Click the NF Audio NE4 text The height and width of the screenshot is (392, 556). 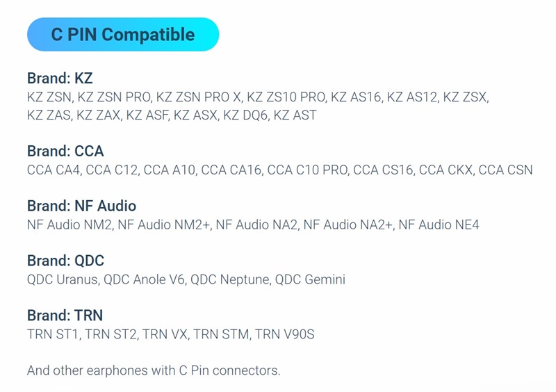(x=439, y=224)
